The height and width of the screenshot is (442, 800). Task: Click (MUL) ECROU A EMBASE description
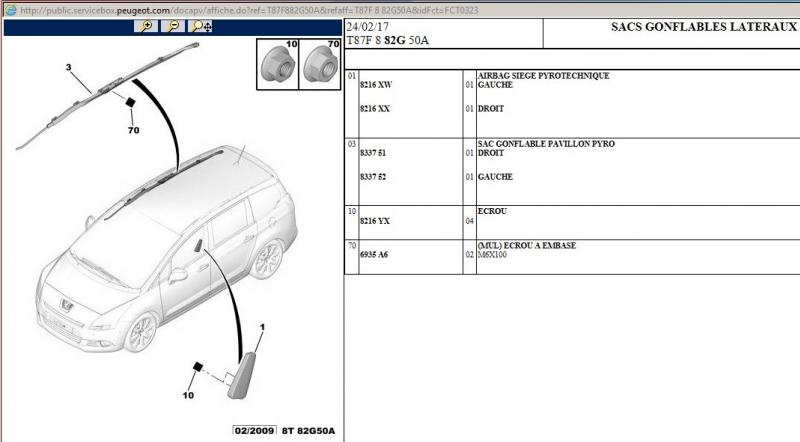(527, 245)
